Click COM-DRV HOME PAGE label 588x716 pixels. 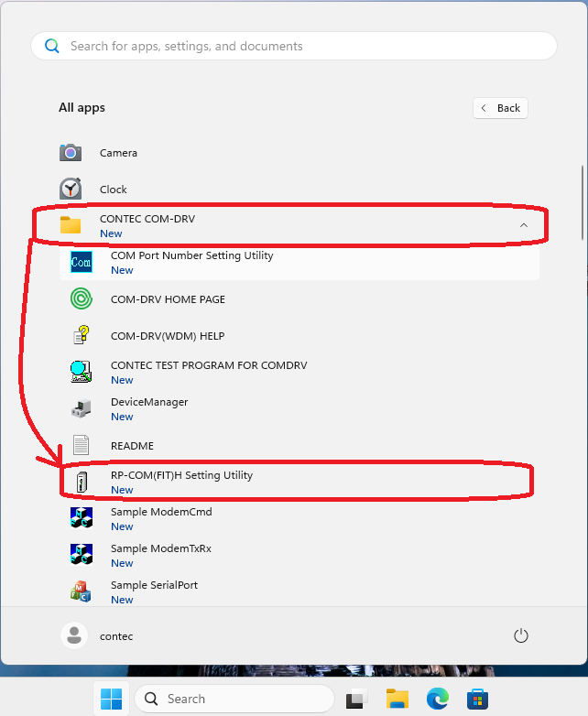pyautogui.click(x=168, y=299)
